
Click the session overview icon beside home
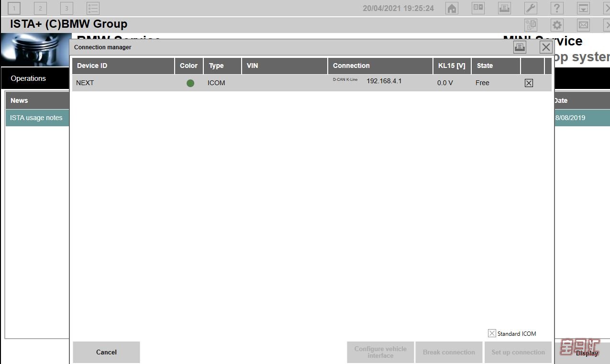pyautogui.click(x=478, y=8)
